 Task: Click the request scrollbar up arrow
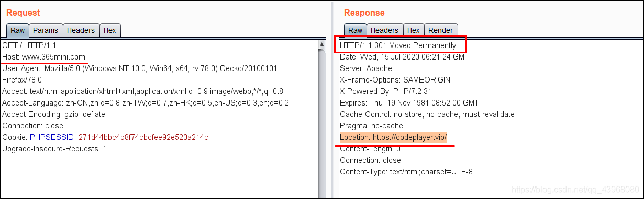click(x=322, y=45)
